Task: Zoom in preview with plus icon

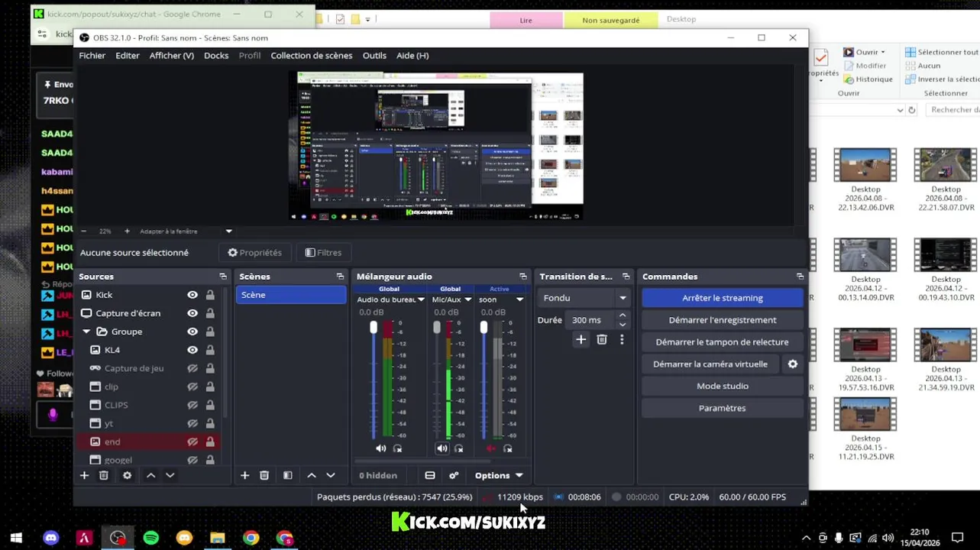Action: point(127,231)
